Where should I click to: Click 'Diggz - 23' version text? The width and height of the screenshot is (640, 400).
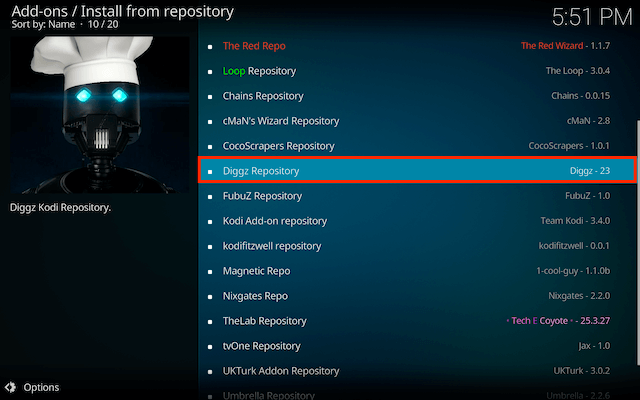[590, 171]
